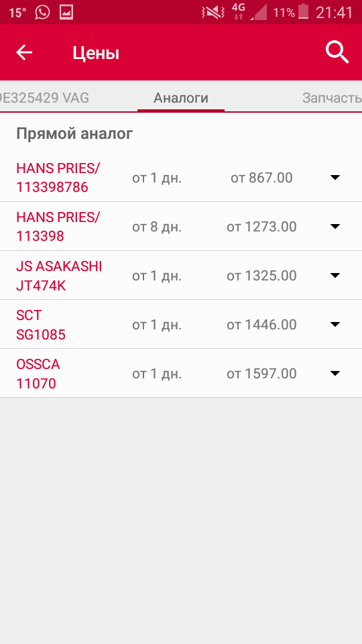
Task: Expand the OSSCA 11070 row arrow
Action: click(335, 374)
